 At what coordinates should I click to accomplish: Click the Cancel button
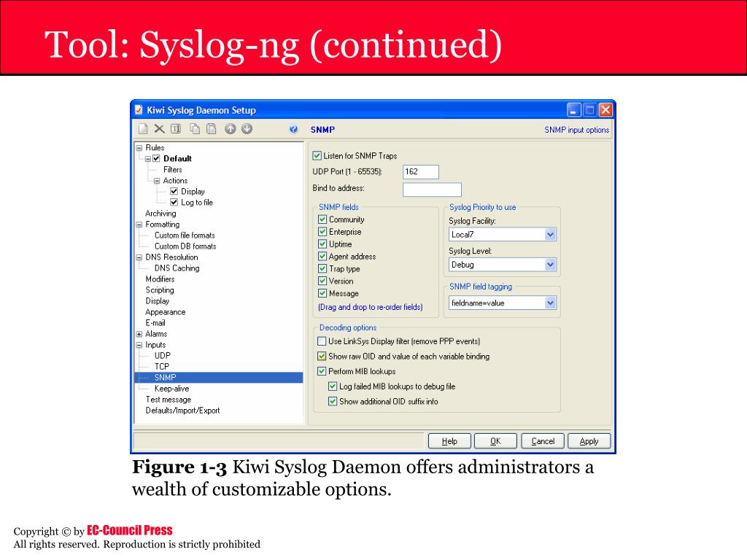tap(543, 441)
